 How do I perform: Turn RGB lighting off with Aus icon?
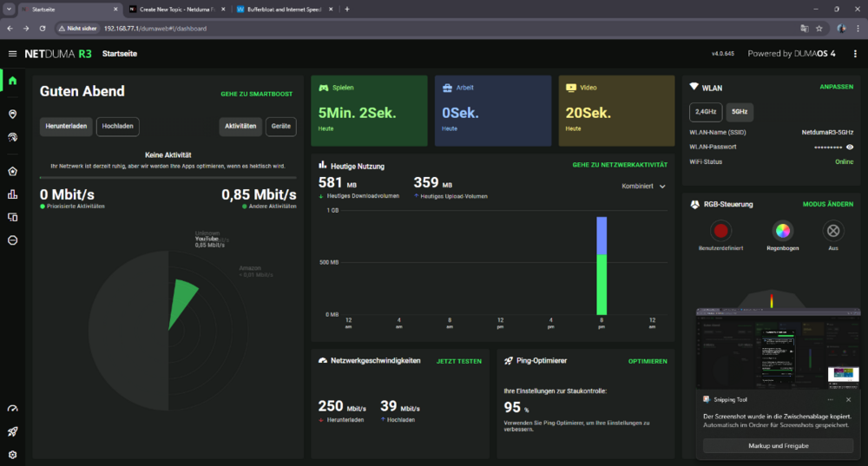833,231
